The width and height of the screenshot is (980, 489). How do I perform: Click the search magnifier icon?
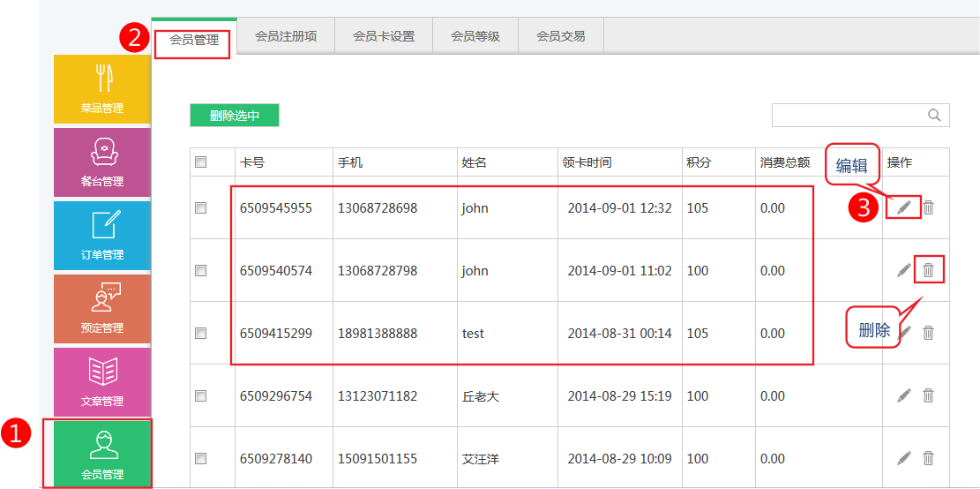pos(934,116)
